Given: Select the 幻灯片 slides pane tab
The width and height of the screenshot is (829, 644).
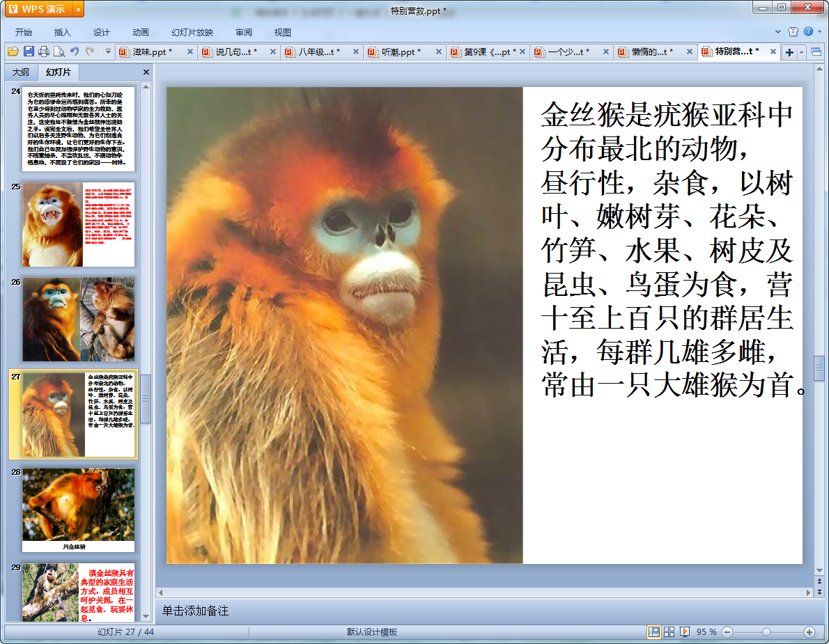Looking at the screenshot, I should point(58,72).
